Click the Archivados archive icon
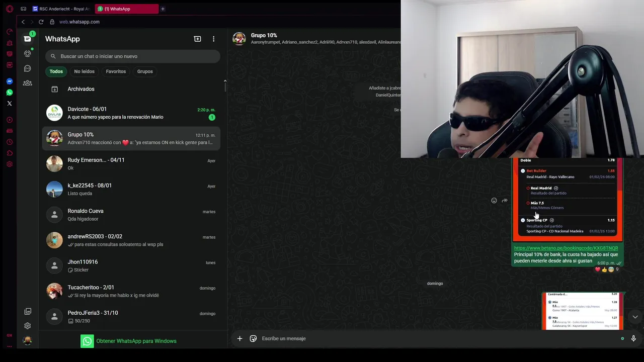This screenshot has height=362, width=644. [x=54, y=89]
